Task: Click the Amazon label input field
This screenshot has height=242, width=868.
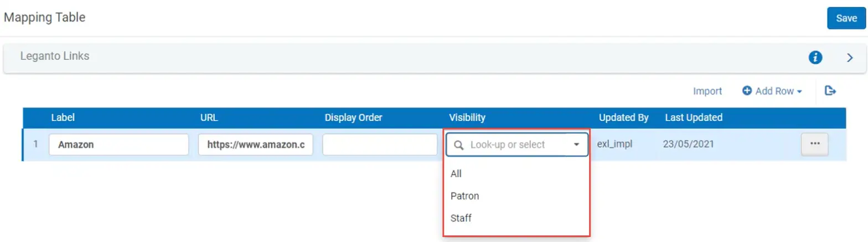Action: (119, 145)
